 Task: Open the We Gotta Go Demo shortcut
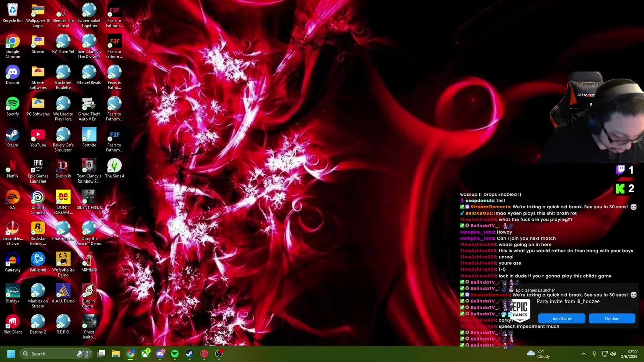(x=63, y=265)
